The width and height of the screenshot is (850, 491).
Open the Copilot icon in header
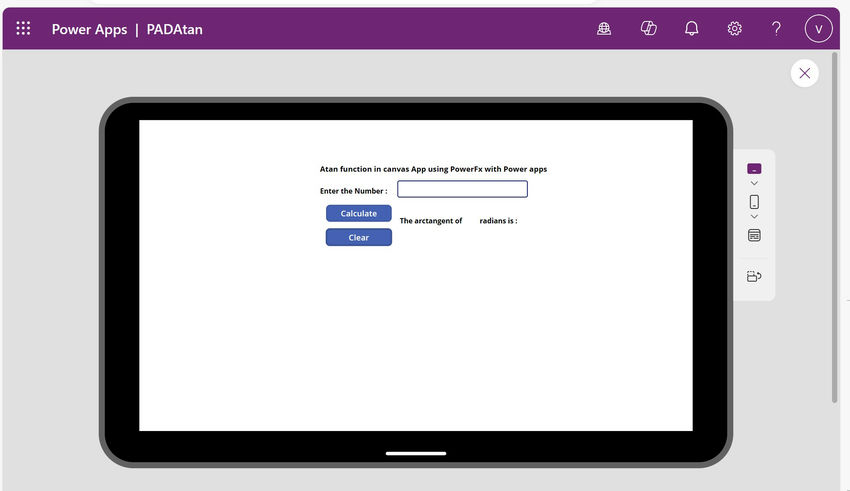click(648, 28)
